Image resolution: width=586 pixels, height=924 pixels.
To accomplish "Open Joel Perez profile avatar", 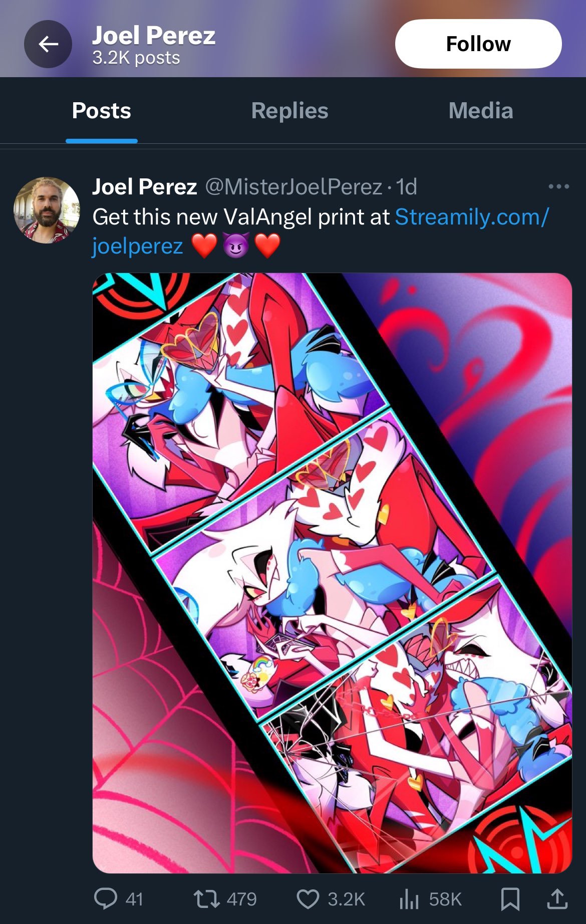I will coord(47,210).
